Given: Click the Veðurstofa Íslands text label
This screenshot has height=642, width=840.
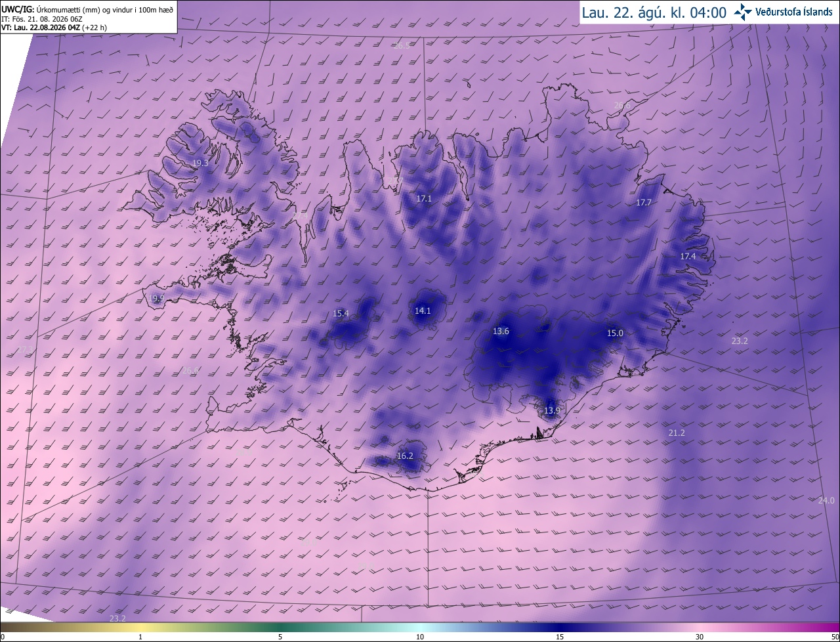Looking at the screenshot, I should (x=794, y=12).
